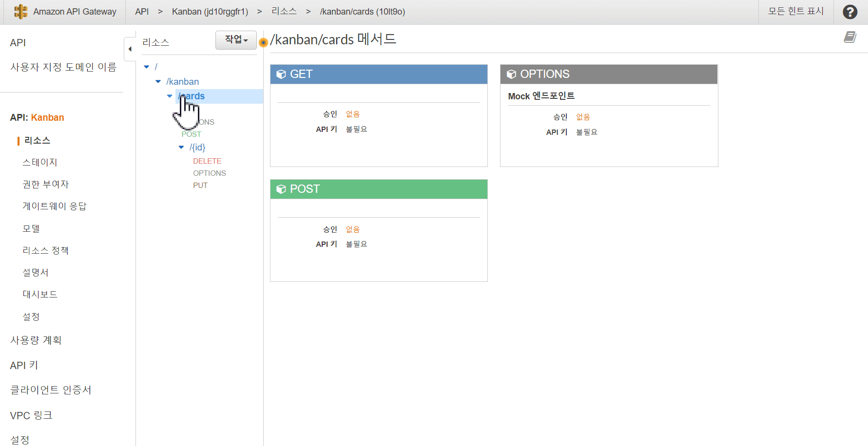Select the /kanban resource
This screenshot has width=868, height=446.
[183, 81]
